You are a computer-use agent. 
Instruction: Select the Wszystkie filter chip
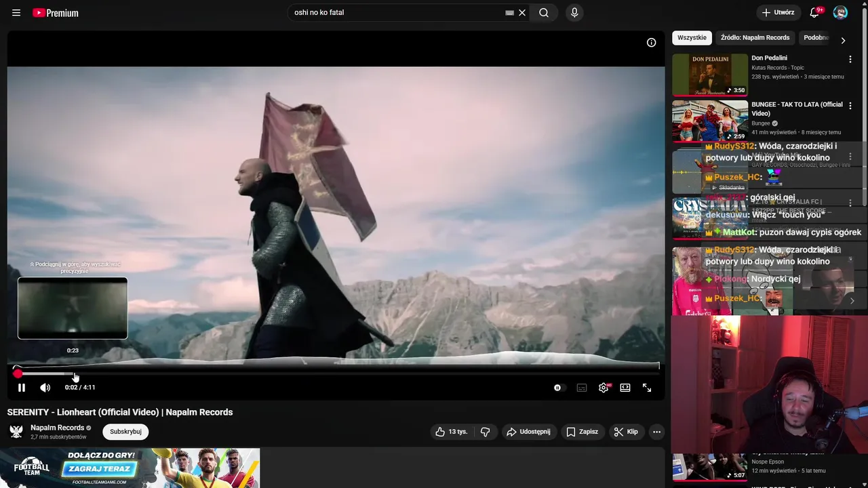692,38
